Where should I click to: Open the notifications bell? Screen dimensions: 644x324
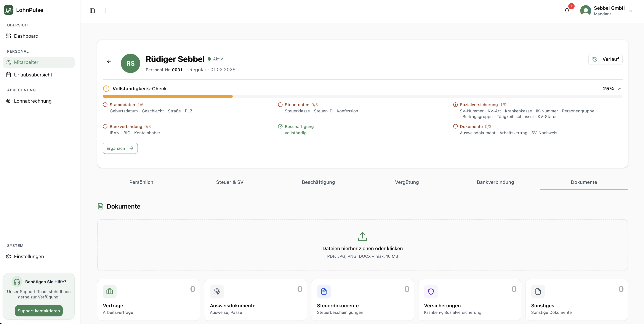coord(567,11)
